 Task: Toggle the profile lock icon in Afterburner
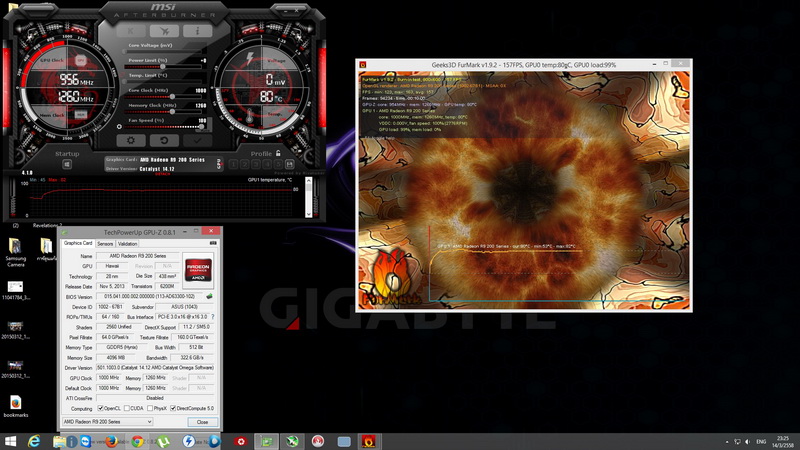pyautogui.click(x=278, y=153)
